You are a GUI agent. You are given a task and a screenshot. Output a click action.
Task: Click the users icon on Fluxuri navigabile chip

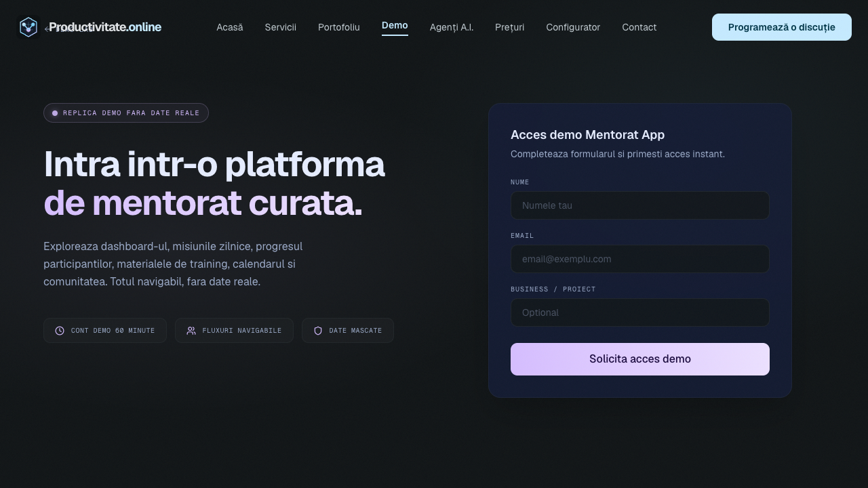(x=191, y=331)
